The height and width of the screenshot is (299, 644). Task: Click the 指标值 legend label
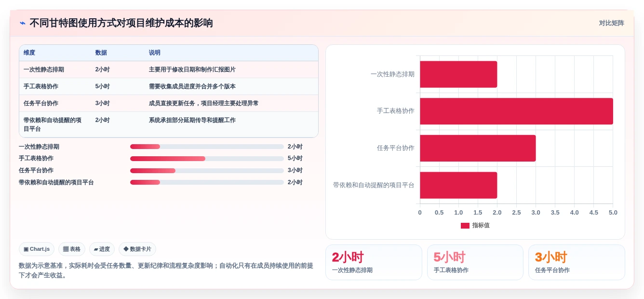pyautogui.click(x=481, y=225)
